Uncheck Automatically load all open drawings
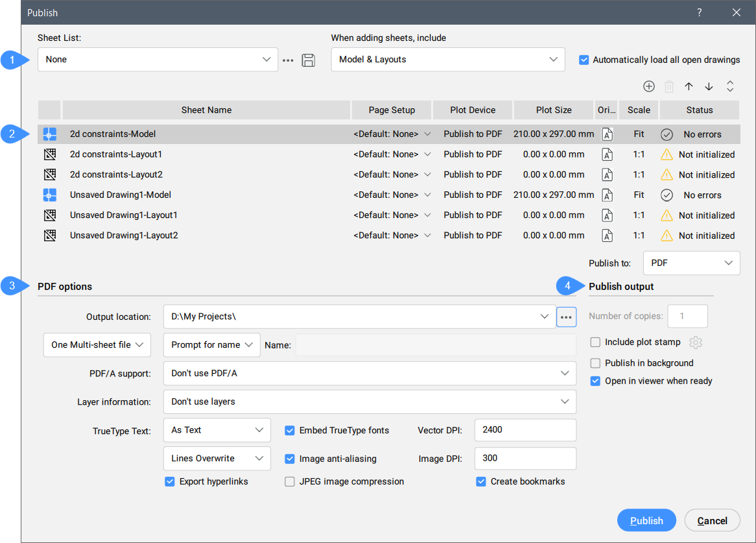This screenshot has width=756, height=543. tap(584, 60)
